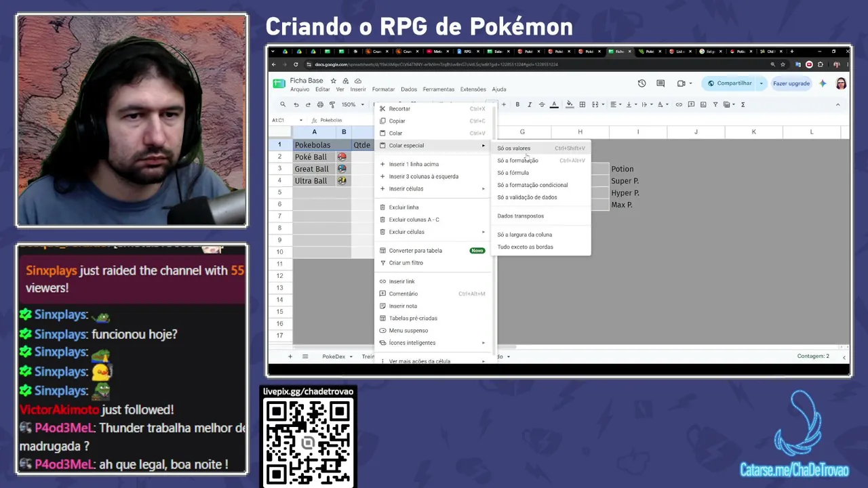Image resolution: width=868 pixels, height=488 pixels.
Task: Open the text color picker
Action: 554,104
